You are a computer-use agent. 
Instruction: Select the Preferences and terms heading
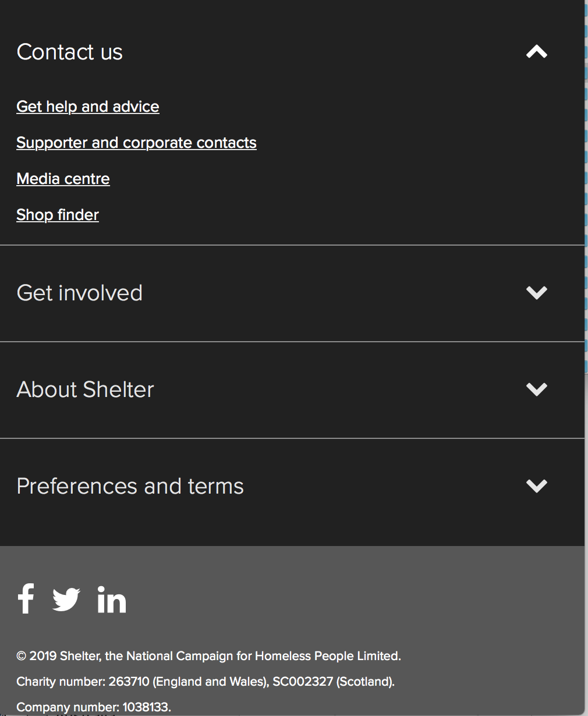[x=130, y=486]
